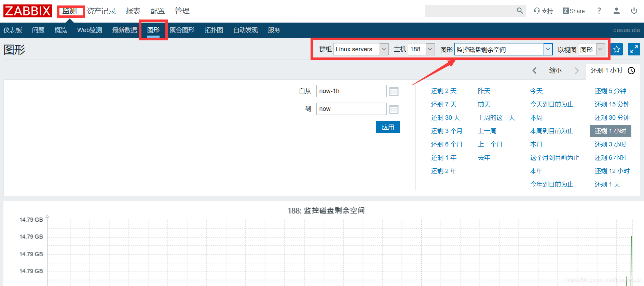Select time range 还剩 12 小时

[x=612, y=171]
